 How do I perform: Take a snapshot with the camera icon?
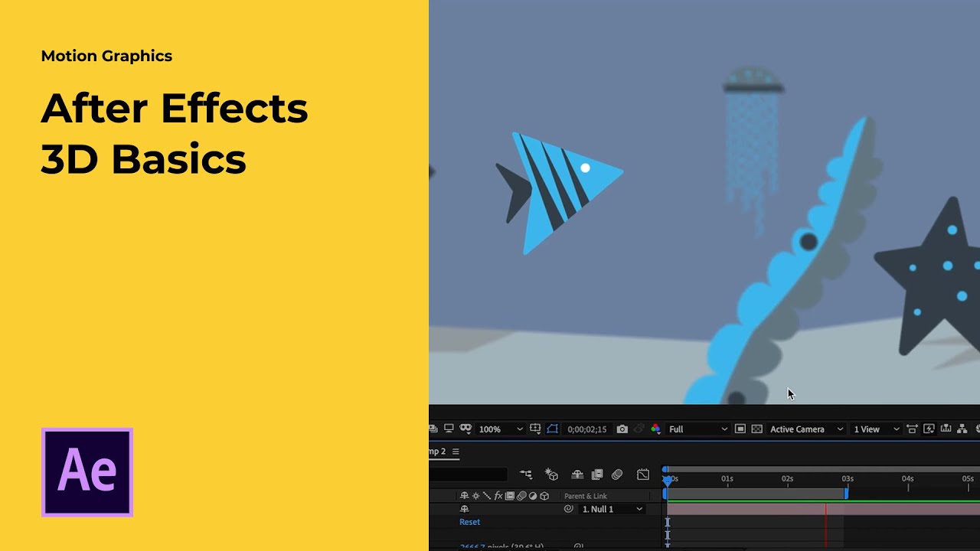(622, 429)
